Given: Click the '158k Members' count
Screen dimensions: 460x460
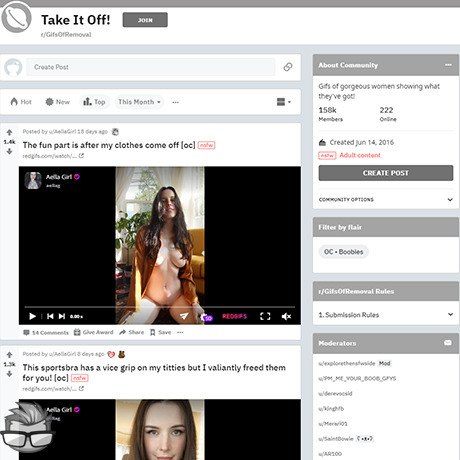Looking at the screenshot, I should point(330,114).
